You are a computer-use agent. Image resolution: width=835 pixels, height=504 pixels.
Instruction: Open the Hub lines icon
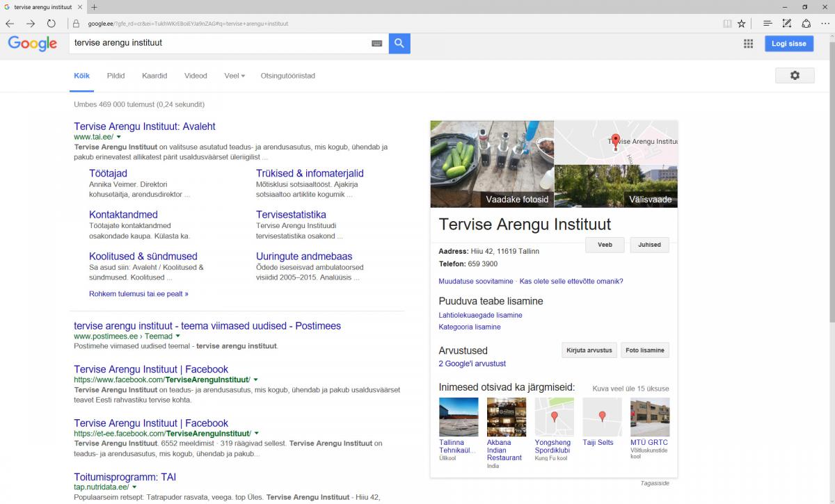click(x=768, y=23)
